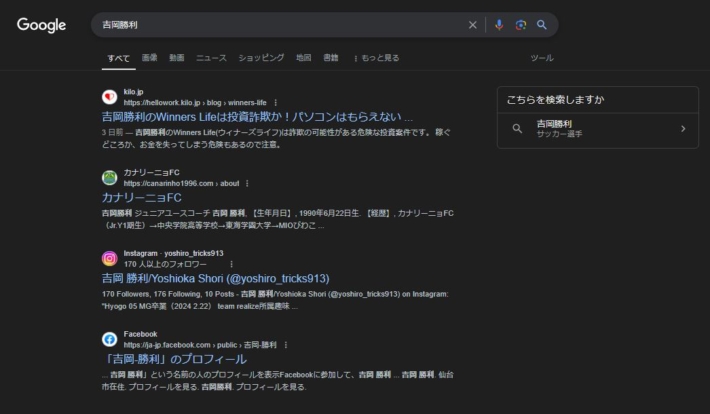Click the Facebook favicon icon
This screenshot has width=710, height=414.
110,339
